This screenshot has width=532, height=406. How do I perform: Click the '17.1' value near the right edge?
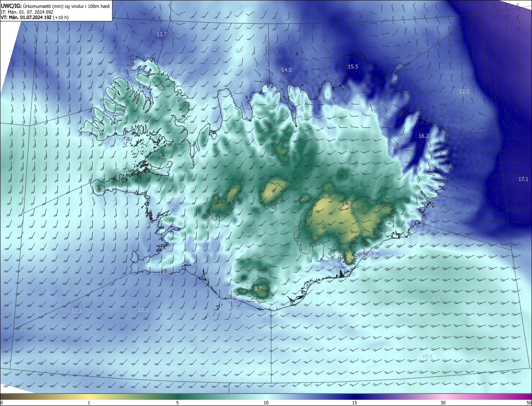(523, 179)
